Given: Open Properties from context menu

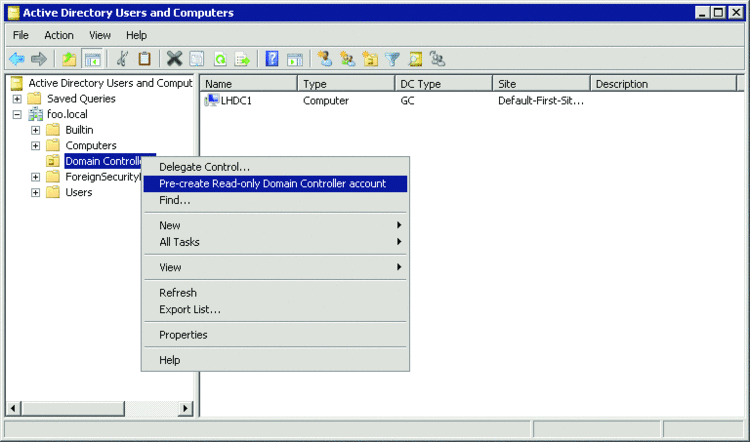Looking at the screenshot, I should click(x=275, y=335).
